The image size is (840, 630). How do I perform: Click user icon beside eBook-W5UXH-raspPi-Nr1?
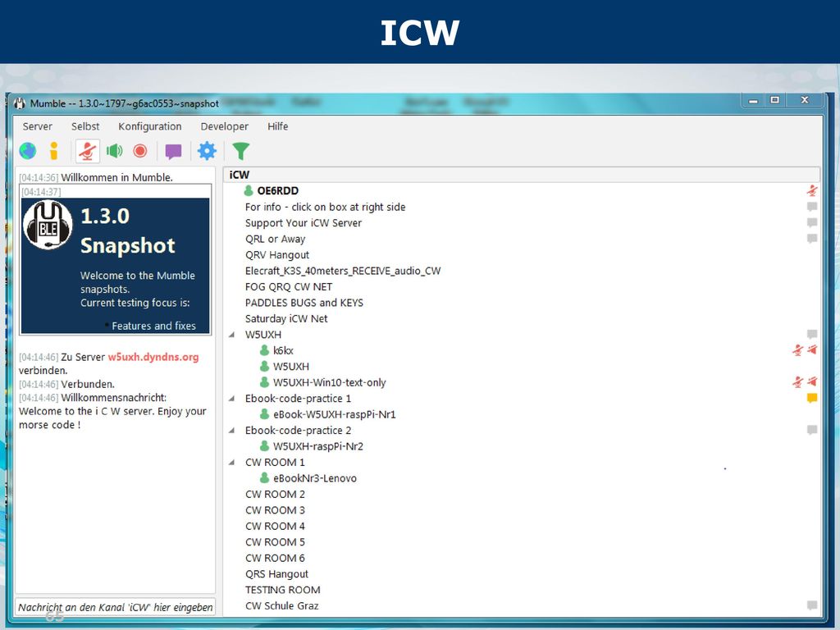[264, 414]
